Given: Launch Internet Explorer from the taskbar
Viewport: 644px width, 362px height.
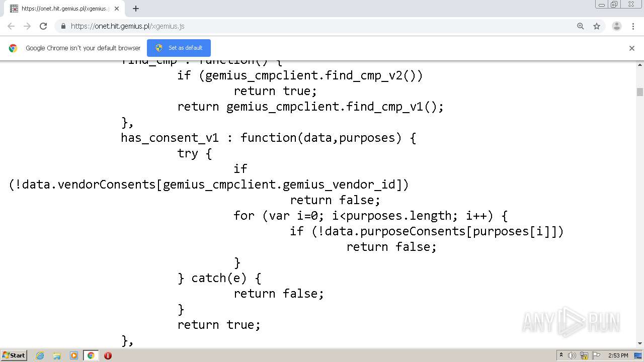Looking at the screenshot, I should click(40, 355).
